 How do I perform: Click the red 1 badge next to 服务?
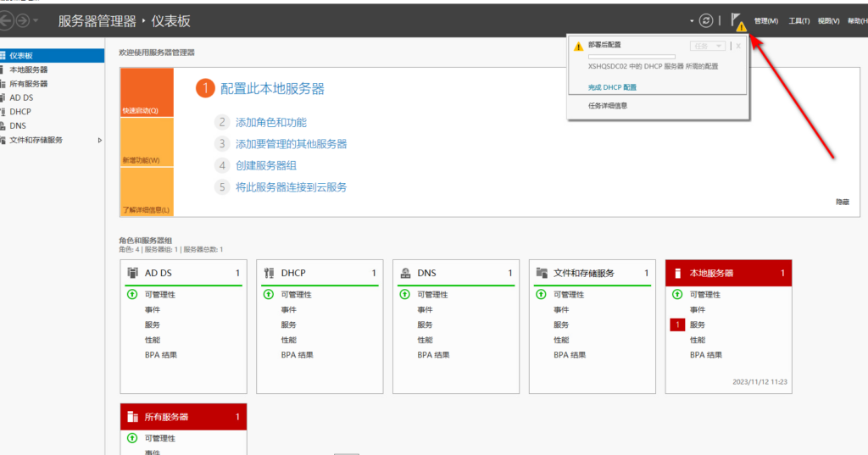[x=677, y=325]
